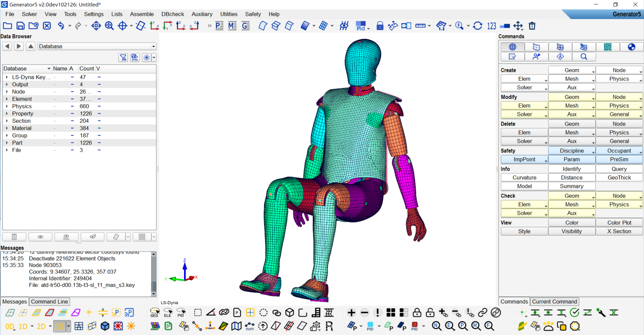Viewport: 644px width, 335px height.
Task: Click the Pid display toolbar icon
Action: pos(361,26)
